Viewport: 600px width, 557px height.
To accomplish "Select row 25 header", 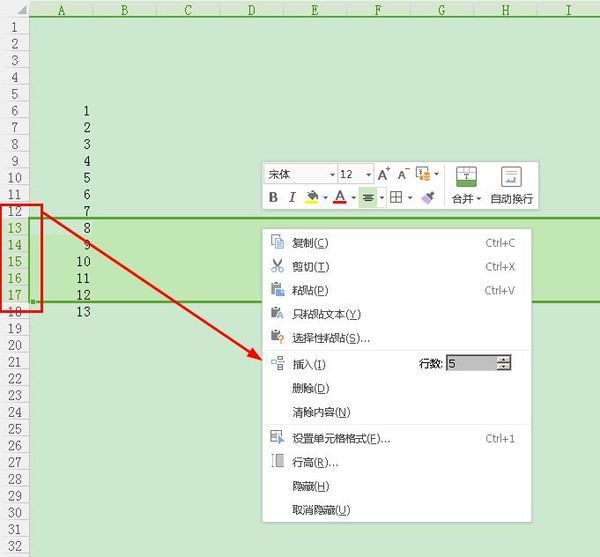I will [x=15, y=429].
